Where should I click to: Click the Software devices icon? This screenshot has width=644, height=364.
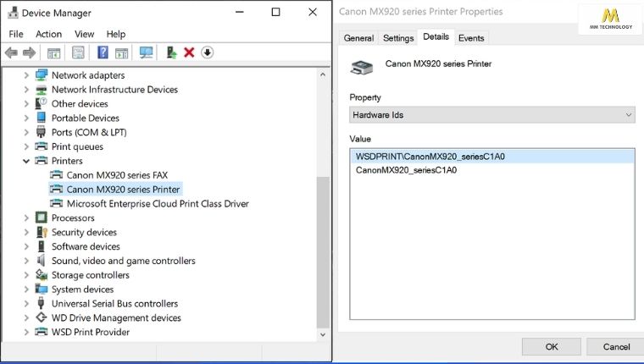pyautogui.click(x=41, y=246)
